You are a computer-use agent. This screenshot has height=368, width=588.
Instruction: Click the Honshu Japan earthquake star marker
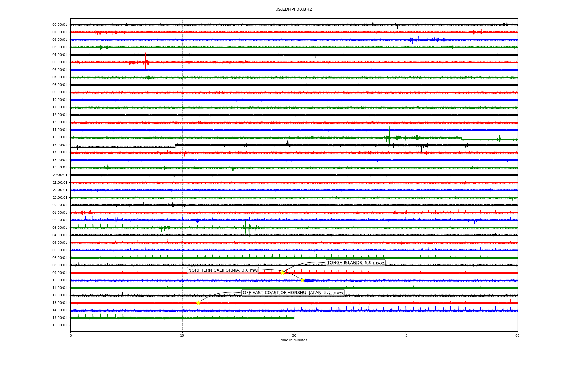[x=198, y=303]
